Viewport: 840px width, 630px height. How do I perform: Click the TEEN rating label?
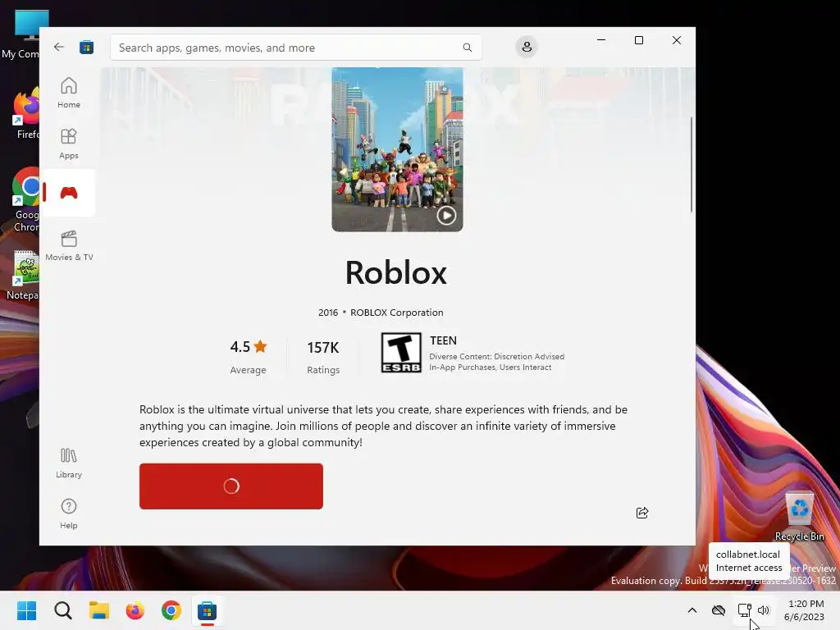coord(443,340)
